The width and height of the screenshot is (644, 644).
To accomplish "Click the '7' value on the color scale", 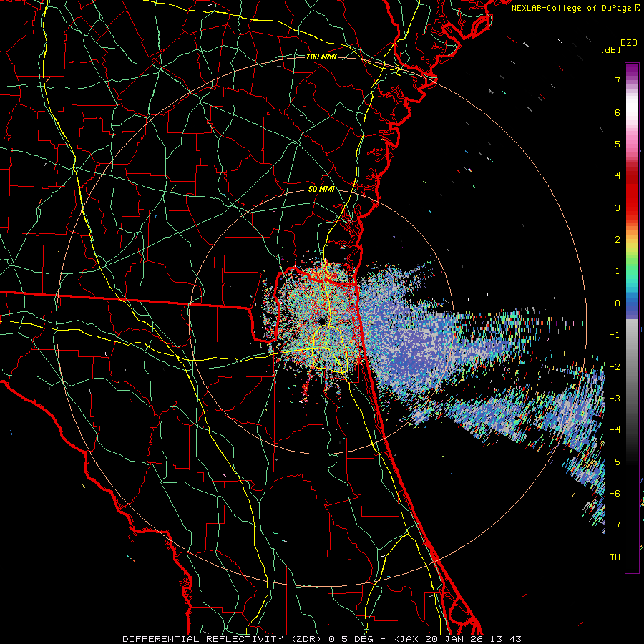I will click(618, 80).
